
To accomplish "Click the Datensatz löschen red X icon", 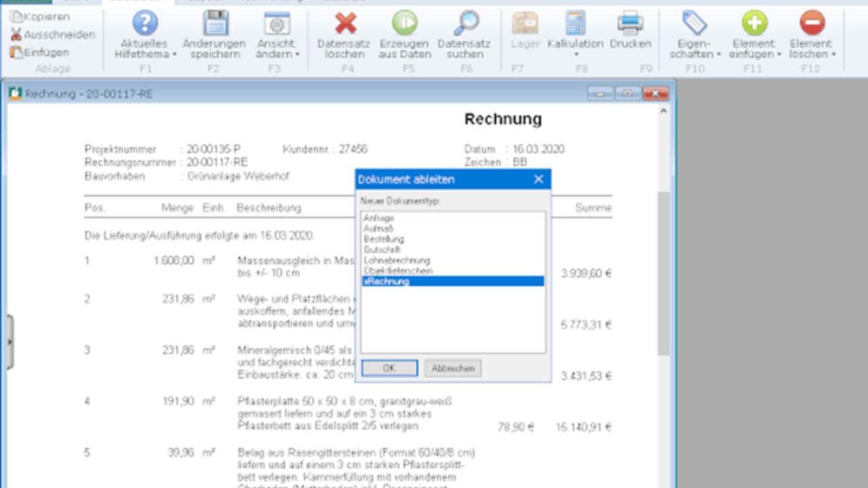I will click(345, 23).
